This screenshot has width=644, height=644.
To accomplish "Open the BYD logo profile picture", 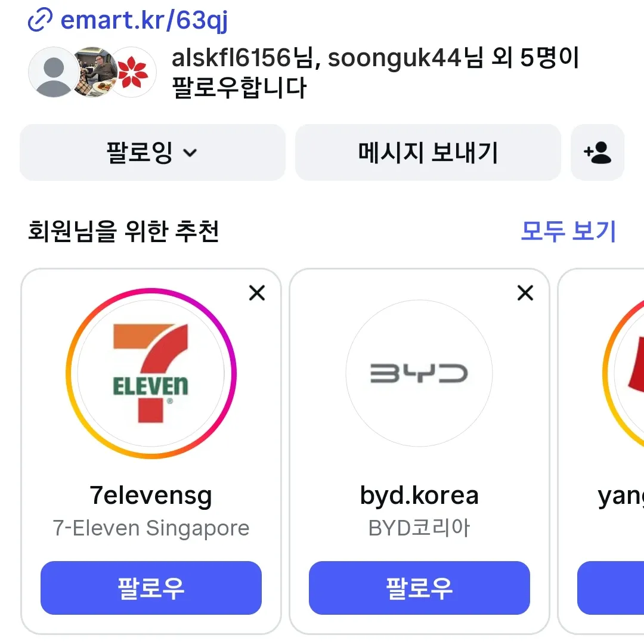I will [419, 373].
